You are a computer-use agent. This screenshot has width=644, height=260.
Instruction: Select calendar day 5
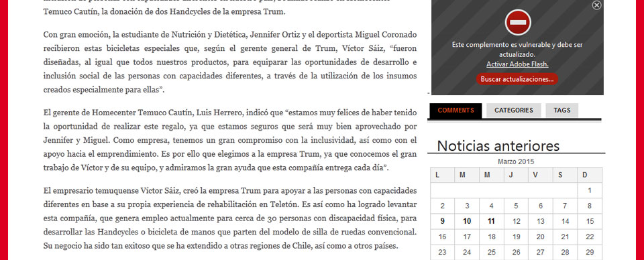coord(517,206)
